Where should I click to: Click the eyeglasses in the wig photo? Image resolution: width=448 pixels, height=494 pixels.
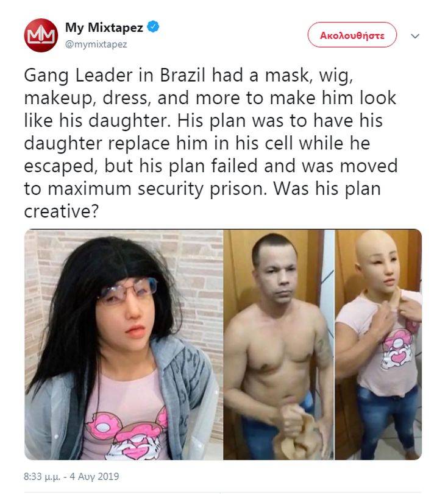tap(128, 291)
